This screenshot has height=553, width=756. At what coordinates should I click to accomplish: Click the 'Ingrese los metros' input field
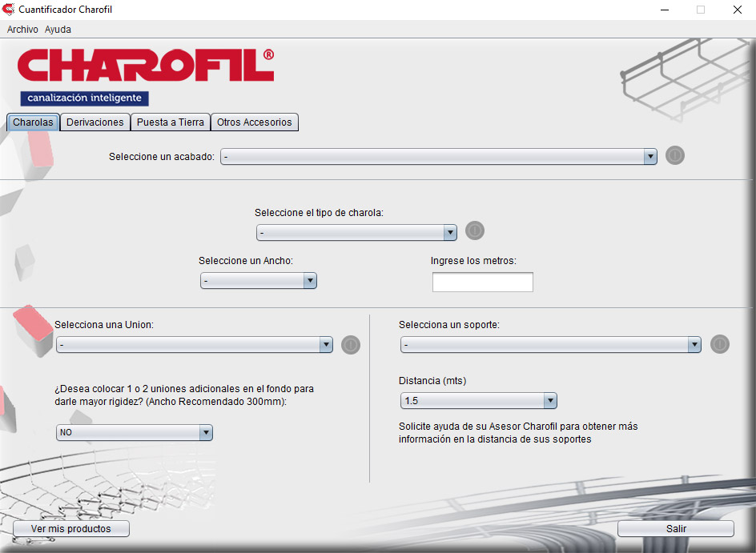pos(483,283)
